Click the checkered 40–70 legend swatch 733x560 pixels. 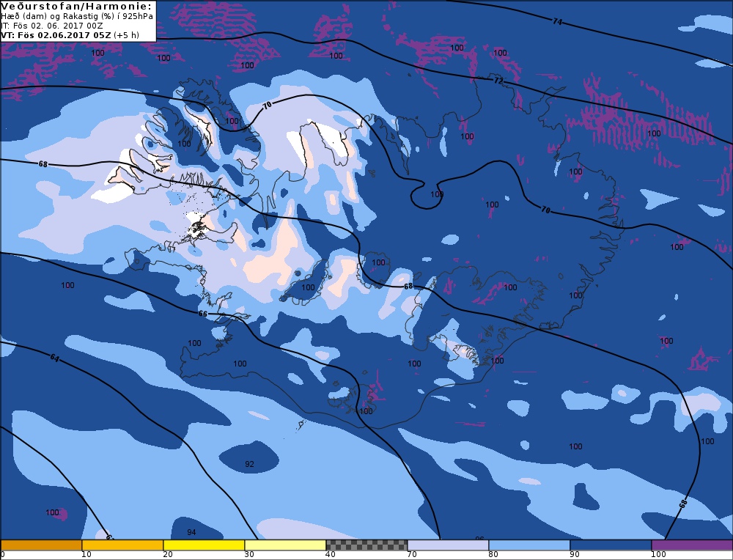point(366,545)
